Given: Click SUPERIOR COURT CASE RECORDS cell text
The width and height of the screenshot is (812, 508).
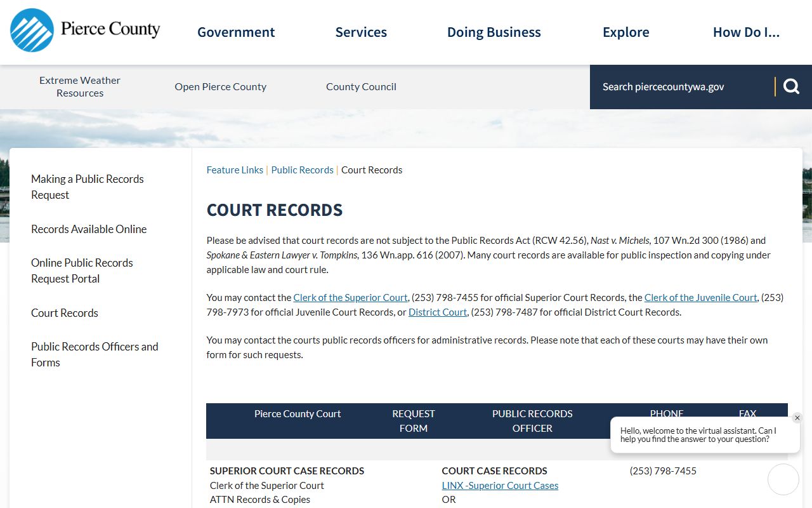Looking at the screenshot, I should pos(287,471).
